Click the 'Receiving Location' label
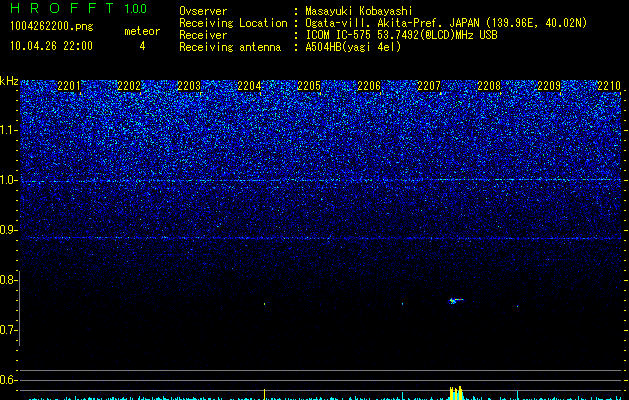The width and height of the screenshot is (629, 400). coord(233,23)
